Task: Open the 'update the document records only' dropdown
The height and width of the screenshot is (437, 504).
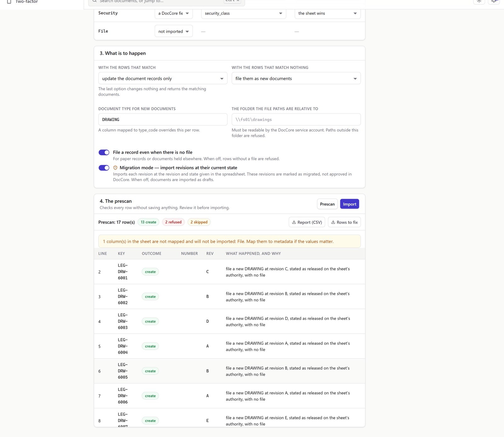Action: click(x=163, y=78)
